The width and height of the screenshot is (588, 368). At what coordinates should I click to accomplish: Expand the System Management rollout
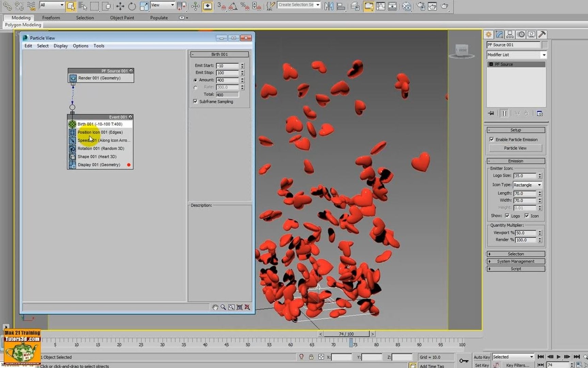point(516,261)
